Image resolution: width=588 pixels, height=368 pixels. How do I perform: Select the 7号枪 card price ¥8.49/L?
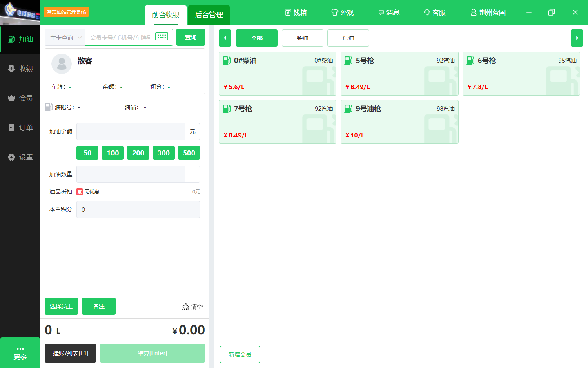(x=236, y=135)
